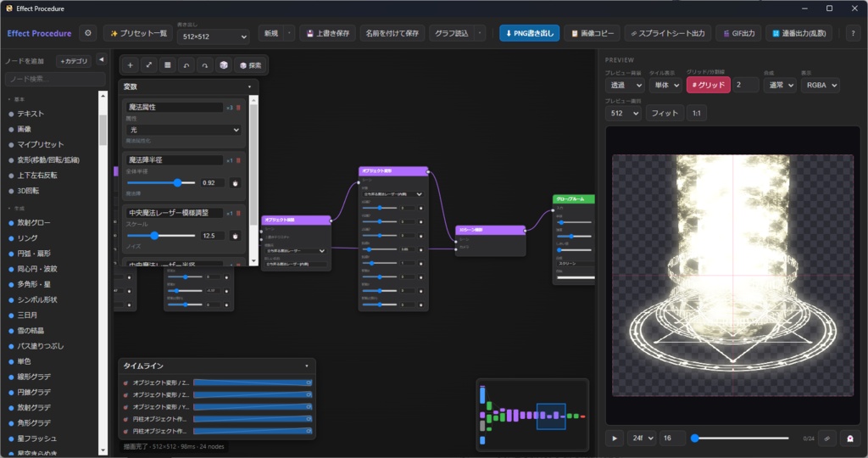Click the ノード検索 search field
This screenshot has height=458, width=868.
[x=55, y=79]
